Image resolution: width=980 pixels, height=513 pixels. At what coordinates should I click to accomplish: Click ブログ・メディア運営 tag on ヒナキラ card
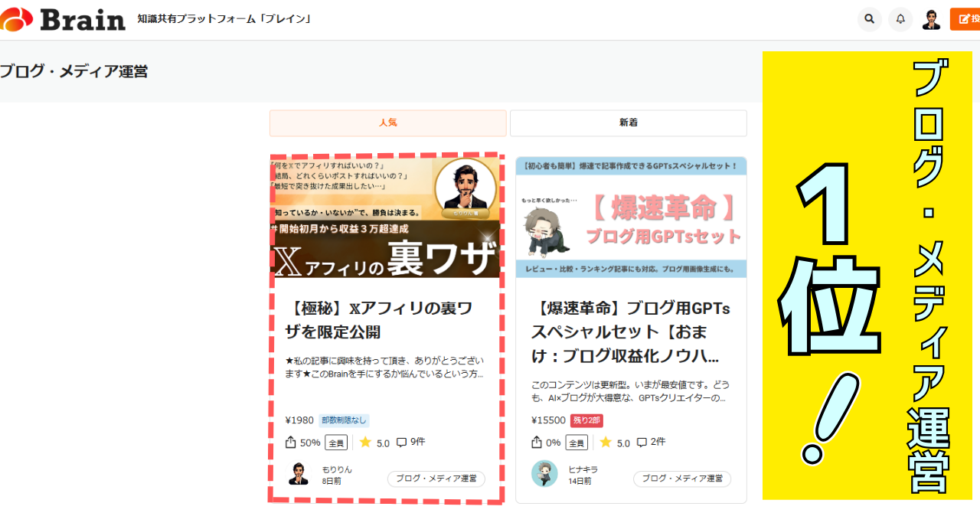[682, 479]
